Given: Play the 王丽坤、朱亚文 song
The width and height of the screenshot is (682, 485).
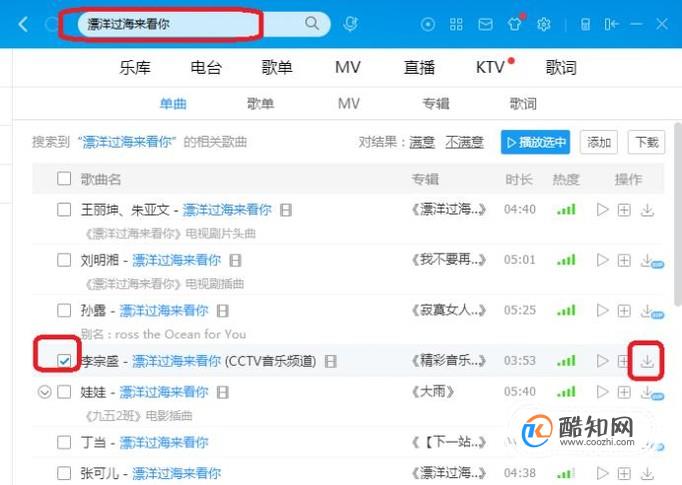Looking at the screenshot, I should click(x=602, y=210).
